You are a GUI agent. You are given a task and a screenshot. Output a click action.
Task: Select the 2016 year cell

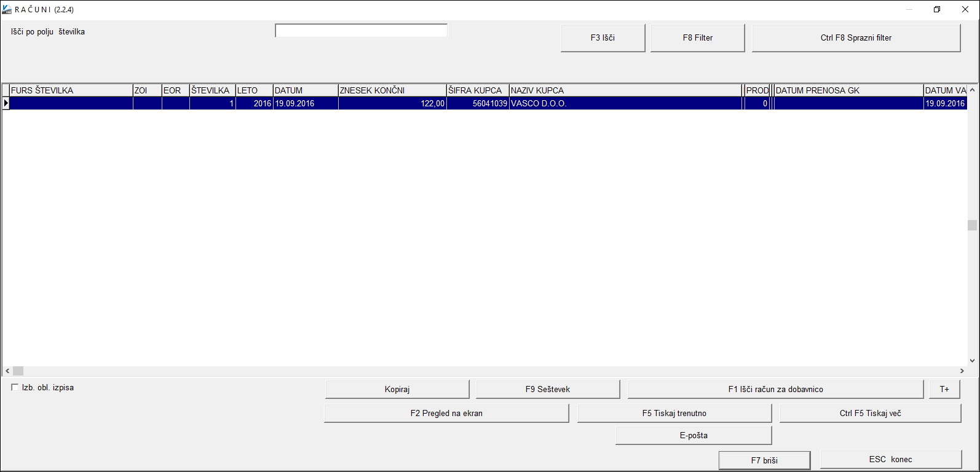coord(254,103)
